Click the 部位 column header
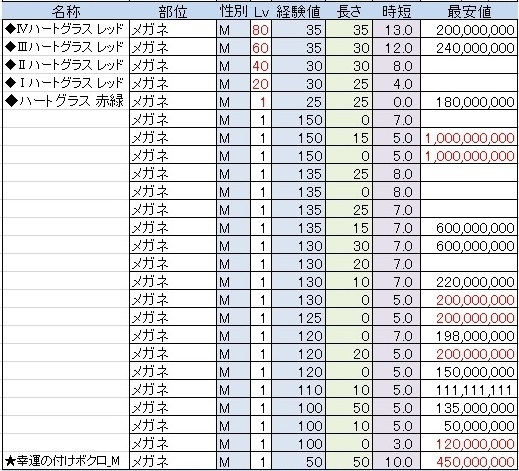 pos(173,11)
